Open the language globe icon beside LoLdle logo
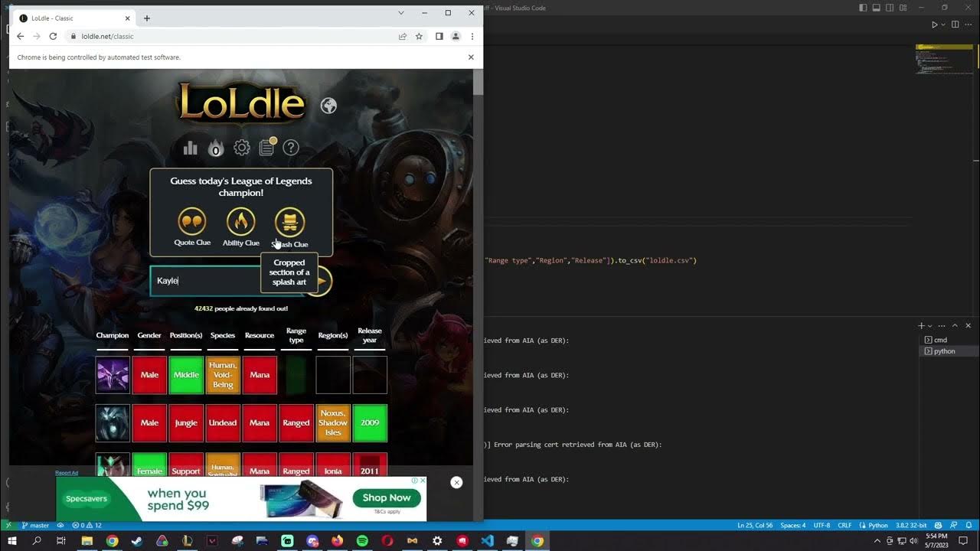The width and height of the screenshot is (980, 551). (328, 106)
